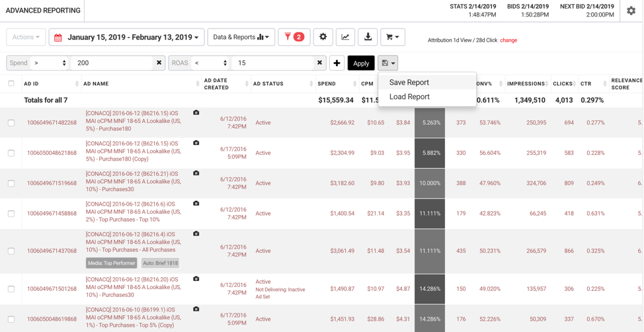Sort by the CPM column header
Screen dimensions: 644x332
(367, 84)
